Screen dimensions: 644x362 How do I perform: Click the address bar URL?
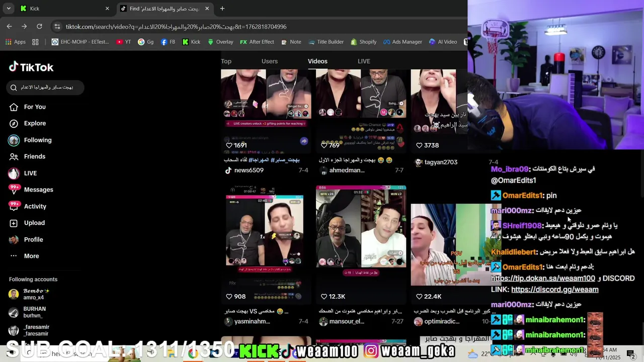176,27
